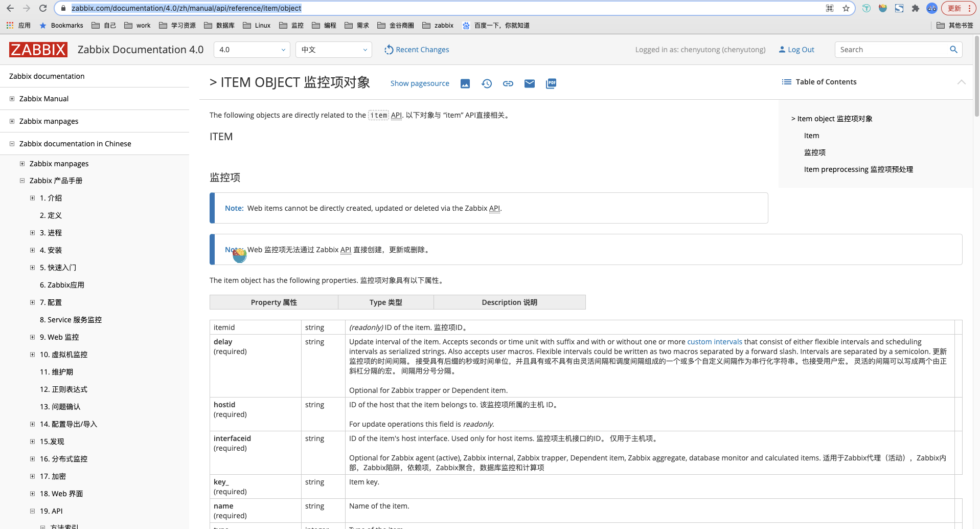Toggle the bookmark star in address bar
This screenshot has width=980, height=529.
click(846, 8)
